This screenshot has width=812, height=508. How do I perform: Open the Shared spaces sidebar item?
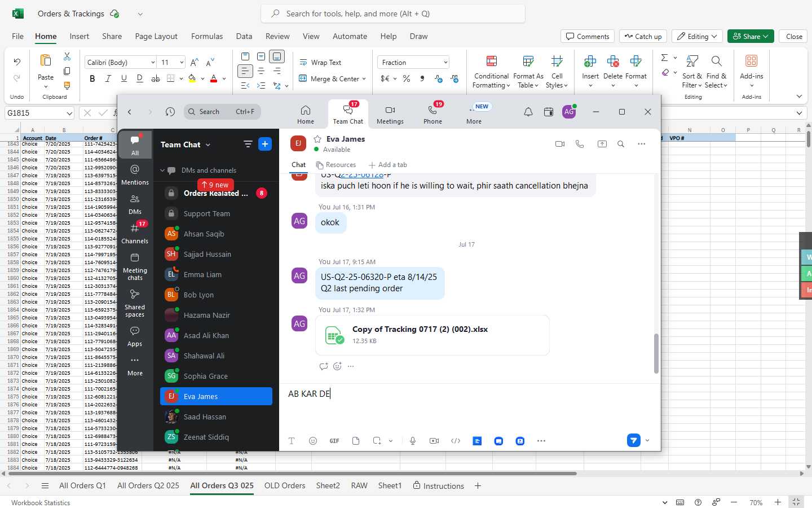(135, 303)
